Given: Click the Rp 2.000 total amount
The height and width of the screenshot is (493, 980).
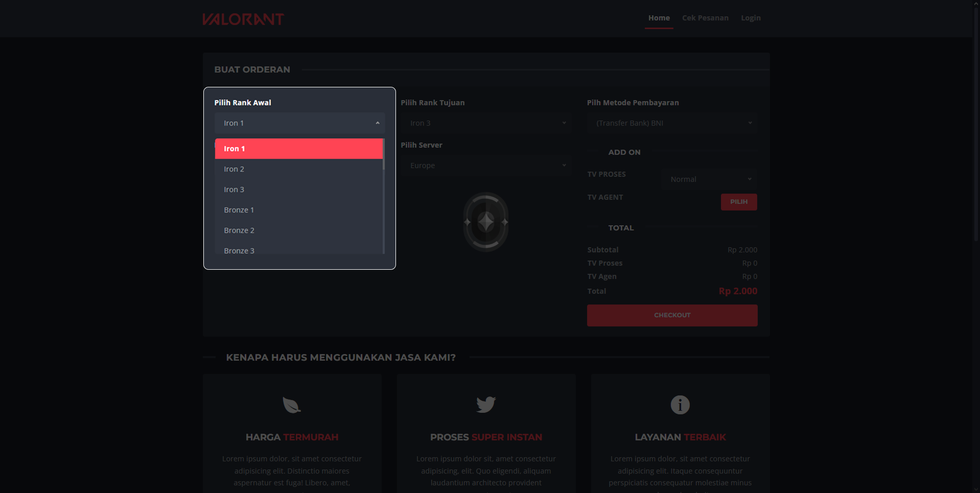Looking at the screenshot, I should (x=738, y=291).
